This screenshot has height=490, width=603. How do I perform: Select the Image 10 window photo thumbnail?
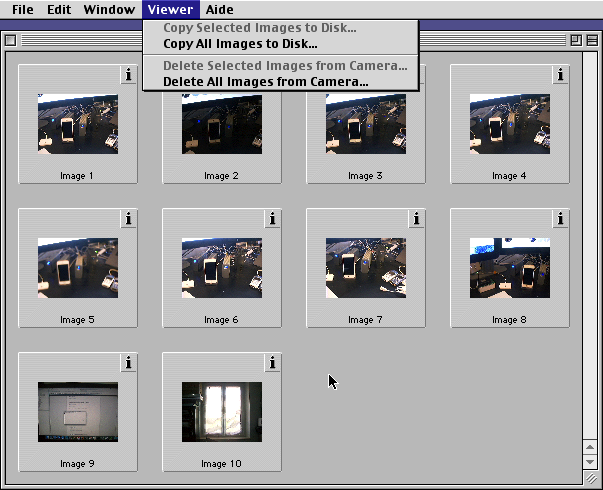coord(222,412)
